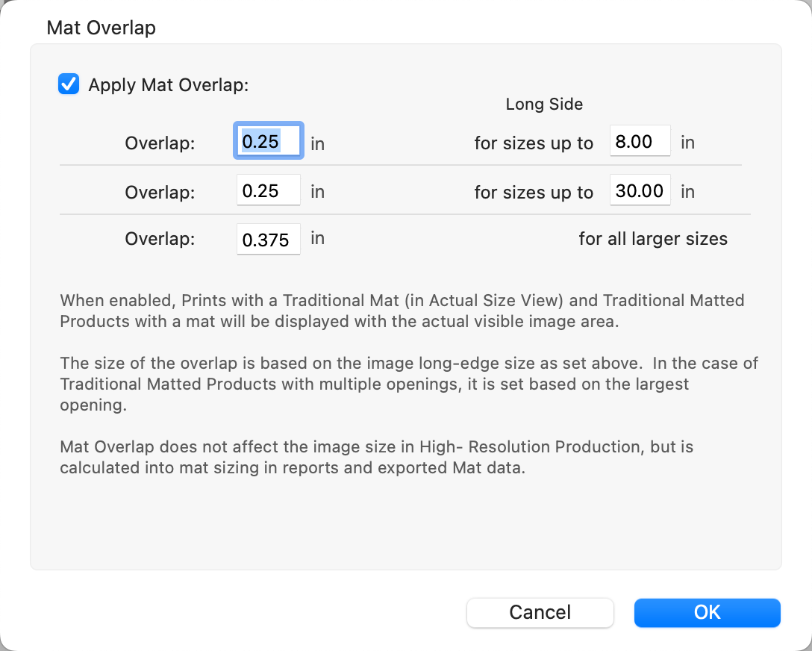
Task: Click the paragraph starting 'The size of the overlap'
Action: pyautogui.click(x=408, y=384)
